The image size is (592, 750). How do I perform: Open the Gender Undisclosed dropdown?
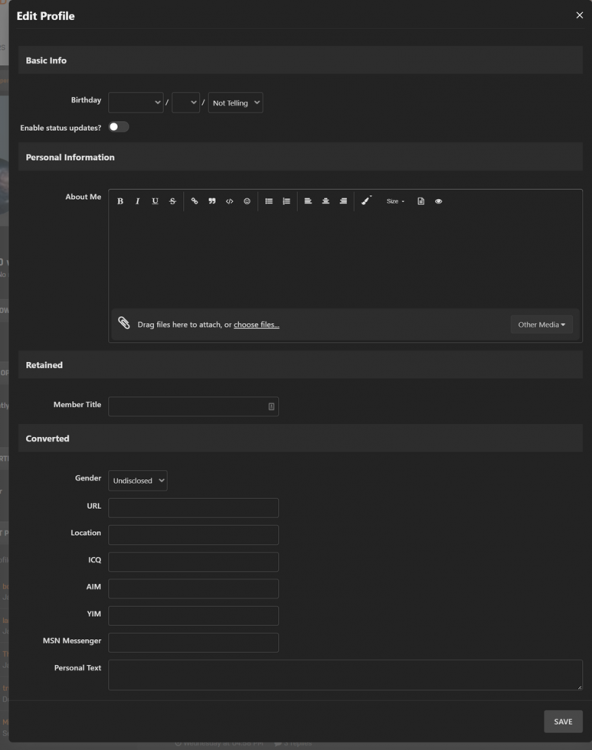(138, 480)
